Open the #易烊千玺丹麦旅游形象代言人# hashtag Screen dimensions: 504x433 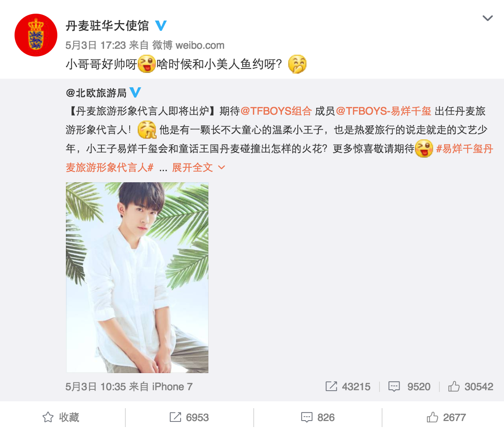click(279, 158)
